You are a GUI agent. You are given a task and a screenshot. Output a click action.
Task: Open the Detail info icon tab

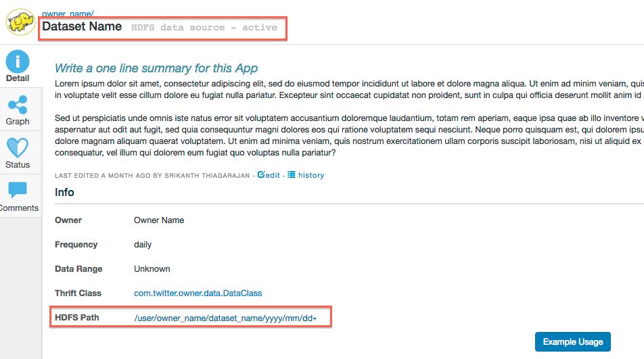18,62
